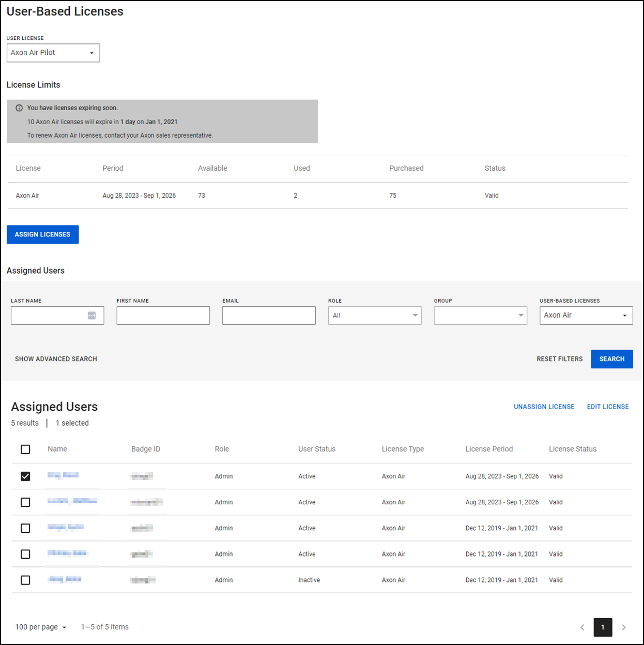Open the blurred user name link in first row
644x645 pixels.
(63, 475)
